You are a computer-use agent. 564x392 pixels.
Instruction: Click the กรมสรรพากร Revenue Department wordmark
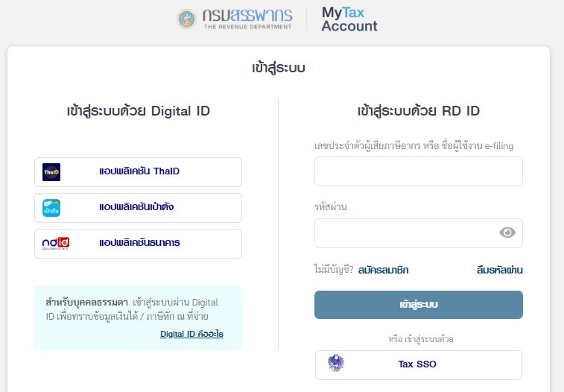click(247, 19)
